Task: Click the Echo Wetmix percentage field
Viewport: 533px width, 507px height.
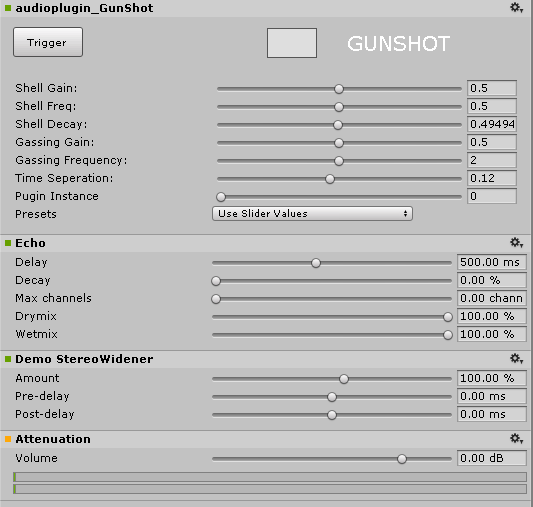Action: [492, 334]
